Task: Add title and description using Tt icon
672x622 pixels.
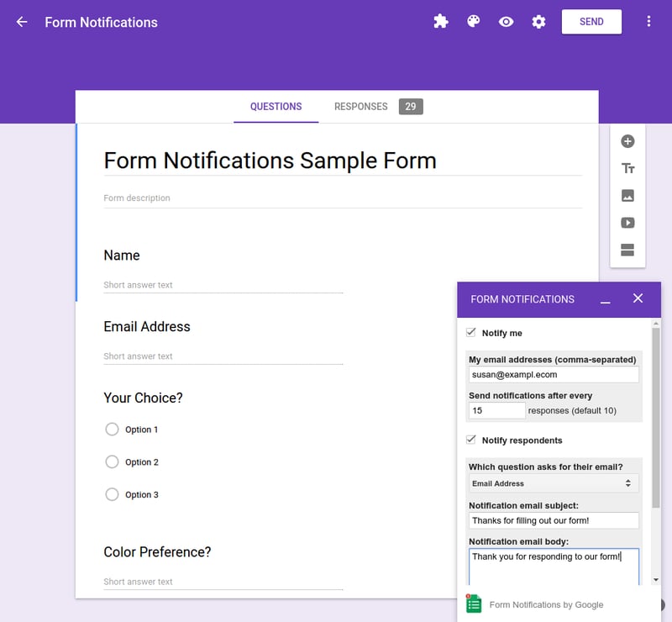Action: tap(627, 168)
